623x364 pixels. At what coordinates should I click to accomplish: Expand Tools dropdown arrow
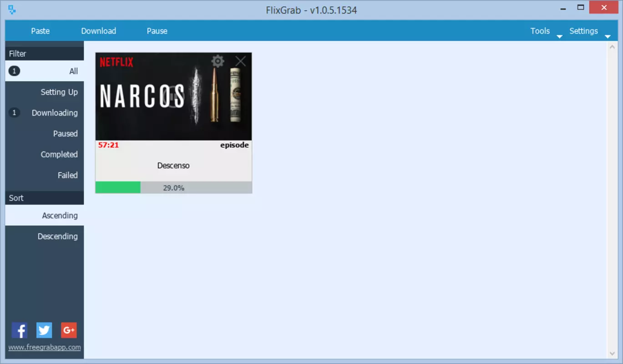click(x=560, y=36)
